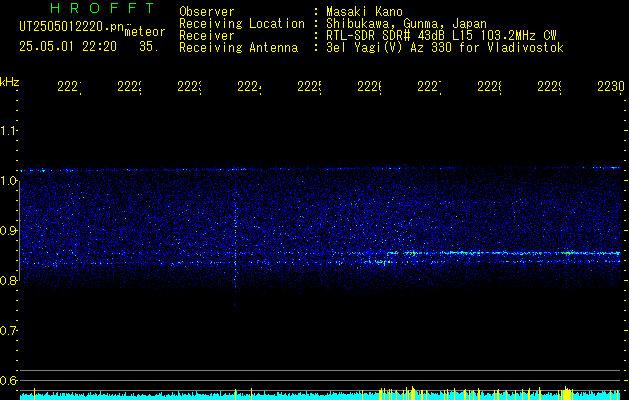Select the observer name Masaki Kano

pos(364,12)
